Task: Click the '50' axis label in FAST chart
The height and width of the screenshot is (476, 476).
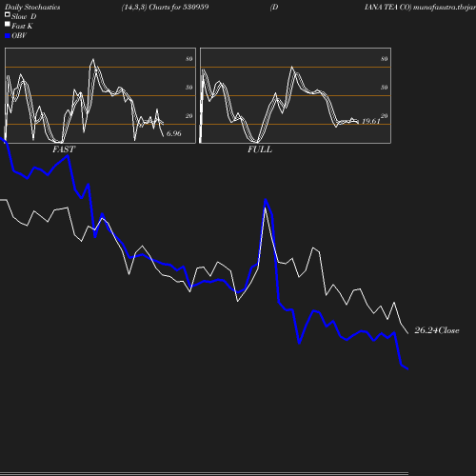Action: [x=189, y=88]
